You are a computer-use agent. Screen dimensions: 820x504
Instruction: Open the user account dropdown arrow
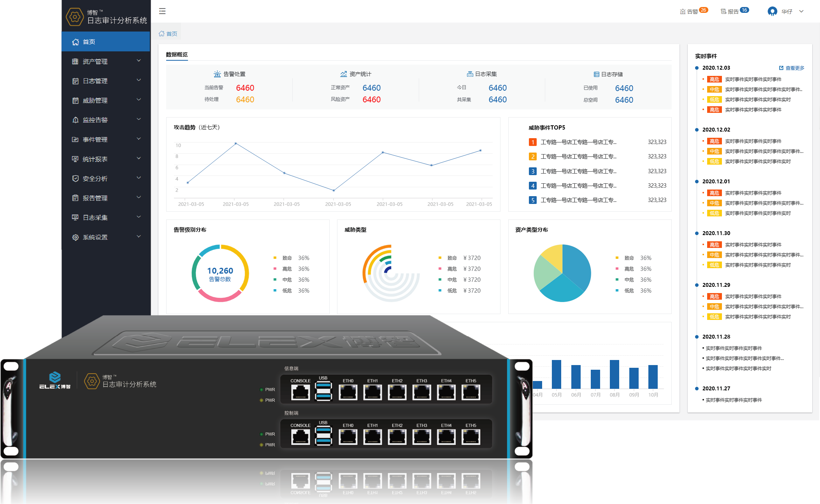pos(801,11)
